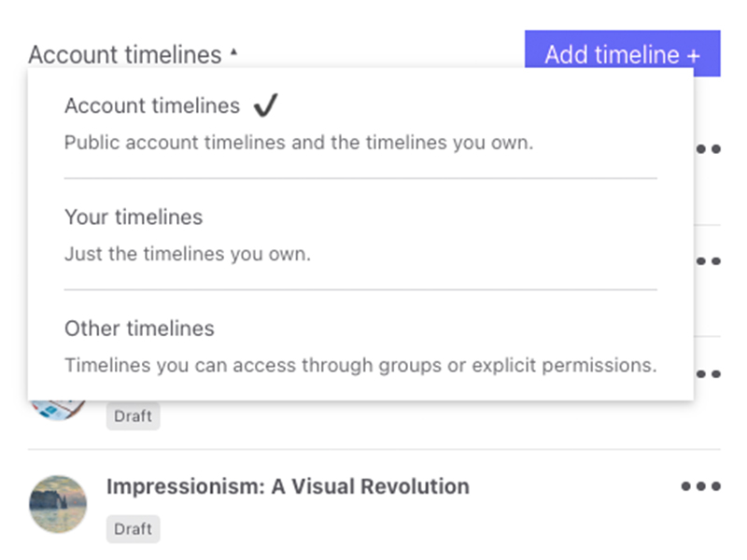The height and width of the screenshot is (560, 747).
Task: Open the Impressionism: A Visual Revolution timeline
Action: [288, 486]
